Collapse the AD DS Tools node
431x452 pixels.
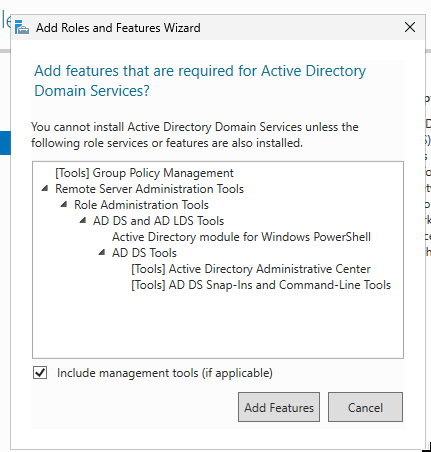[102, 253]
